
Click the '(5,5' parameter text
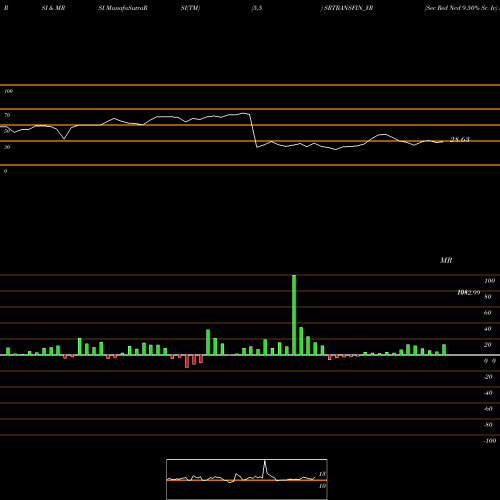point(257,8)
